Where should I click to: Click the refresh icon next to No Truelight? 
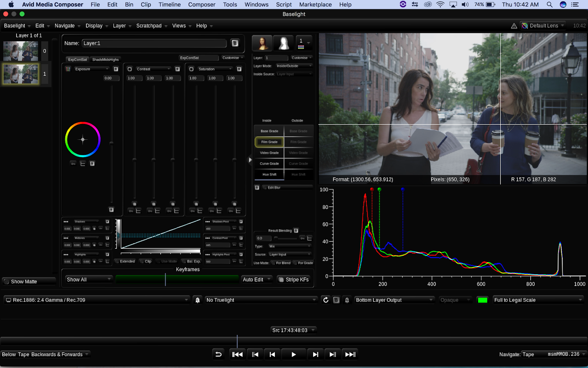[x=326, y=300]
